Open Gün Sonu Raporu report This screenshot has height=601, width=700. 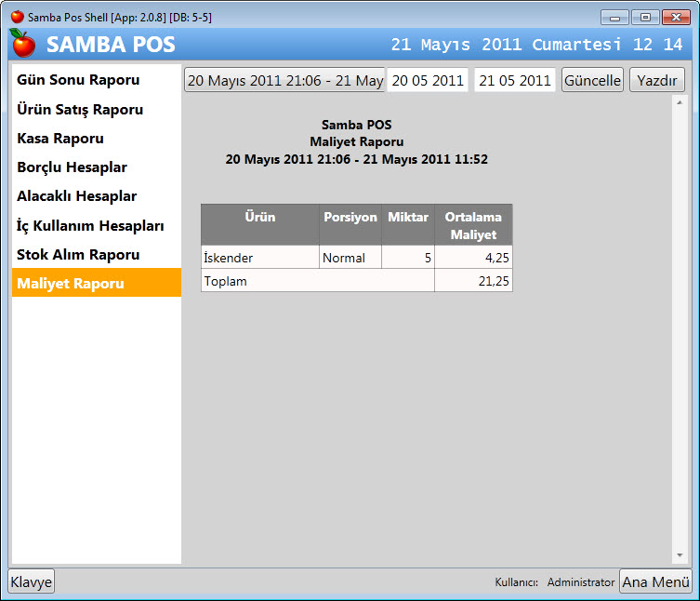78,80
